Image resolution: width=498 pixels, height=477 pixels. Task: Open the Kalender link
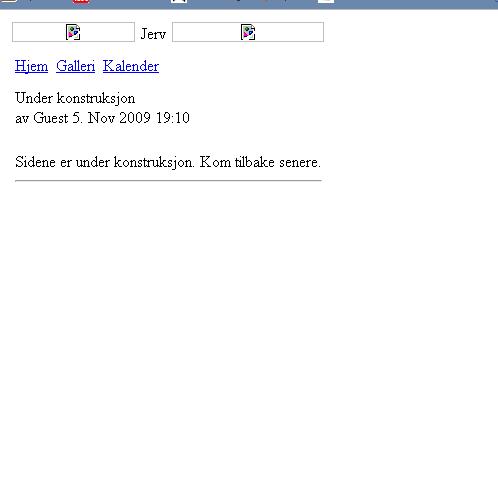131,66
